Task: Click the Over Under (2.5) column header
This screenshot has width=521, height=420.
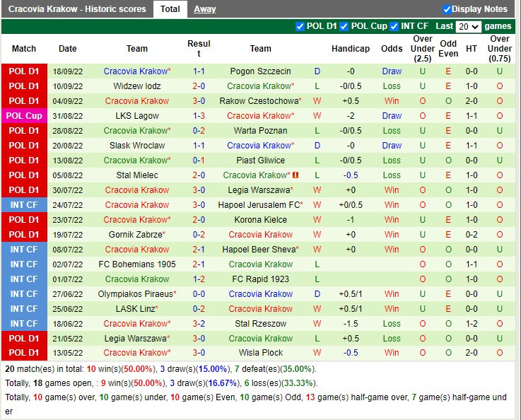Action: 423,49
